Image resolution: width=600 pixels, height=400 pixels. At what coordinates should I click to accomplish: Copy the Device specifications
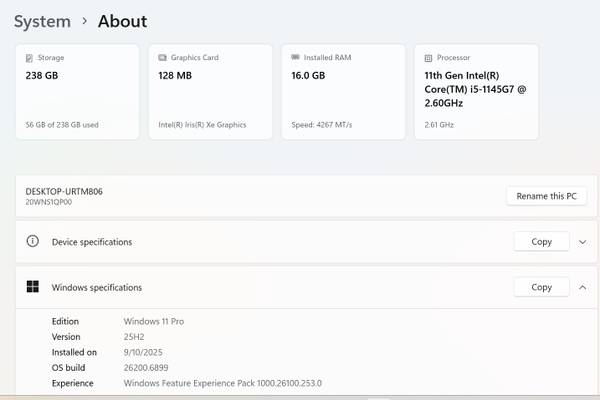point(541,242)
